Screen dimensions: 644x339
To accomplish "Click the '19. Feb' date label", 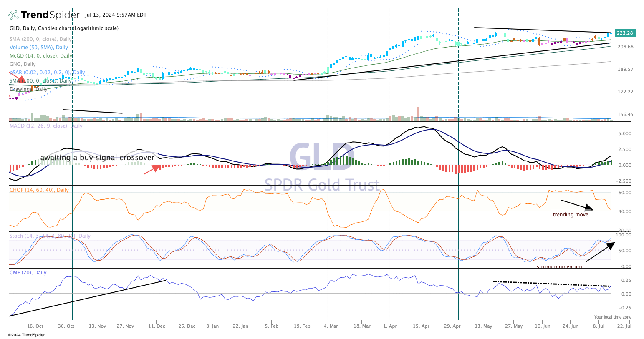I will pos(302,326).
